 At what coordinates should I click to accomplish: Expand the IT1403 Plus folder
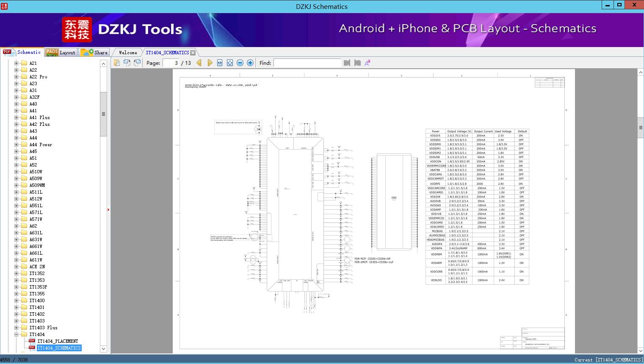pyautogui.click(x=17, y=328)
